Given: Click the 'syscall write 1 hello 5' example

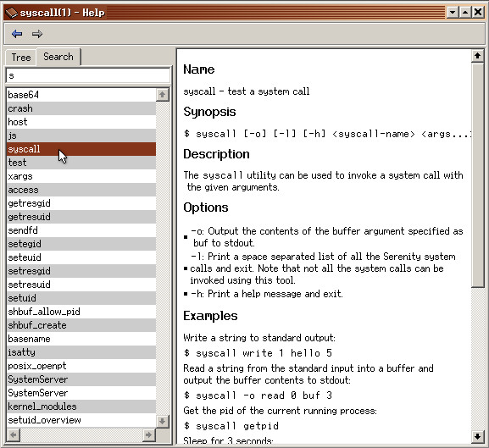Looking at the screenshot, I should 258,353.
